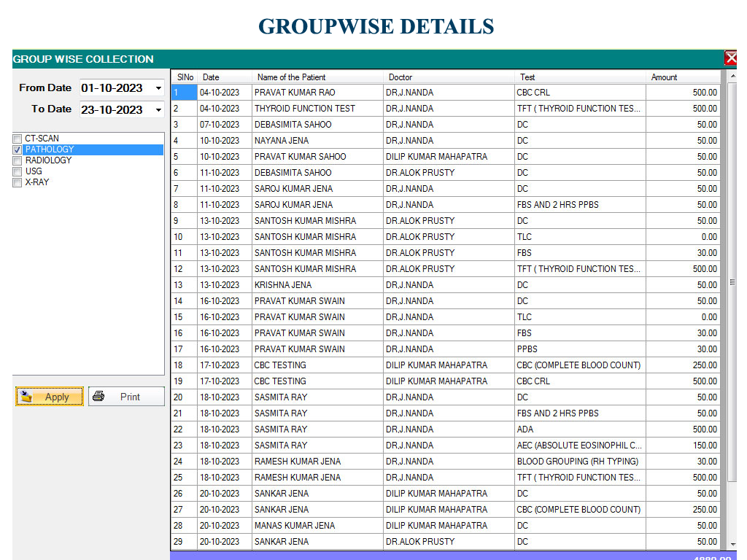Check the USG group checkbox
The width and height of the screenshot is (747, 560).
pyautogui.click(x=17, y=171)
